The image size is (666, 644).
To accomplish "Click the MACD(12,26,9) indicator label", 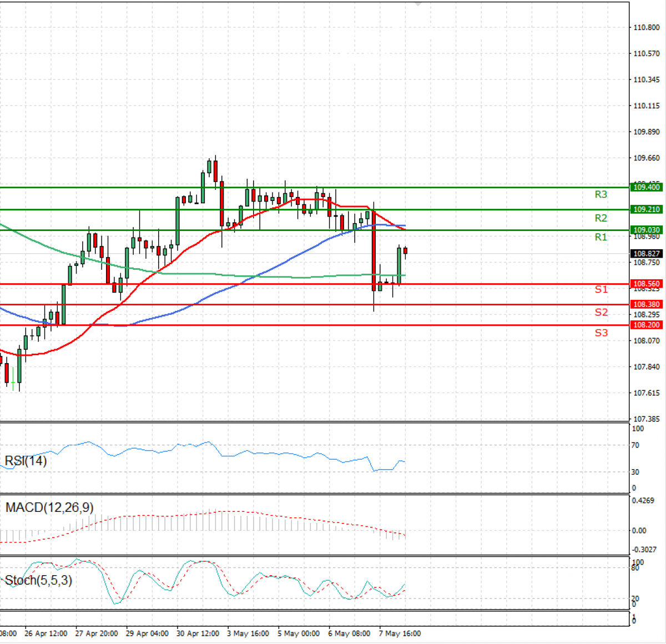I will [x=49, y=507].
